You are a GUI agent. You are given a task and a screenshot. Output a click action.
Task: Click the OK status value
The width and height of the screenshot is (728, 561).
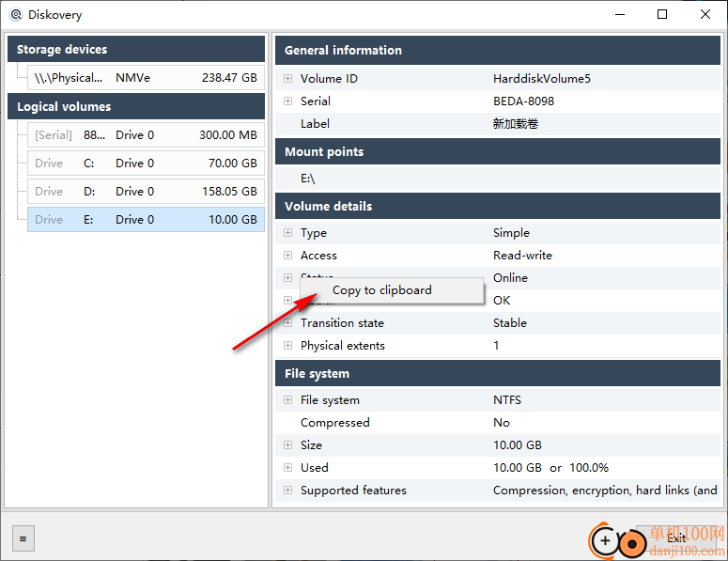(502, 301)
